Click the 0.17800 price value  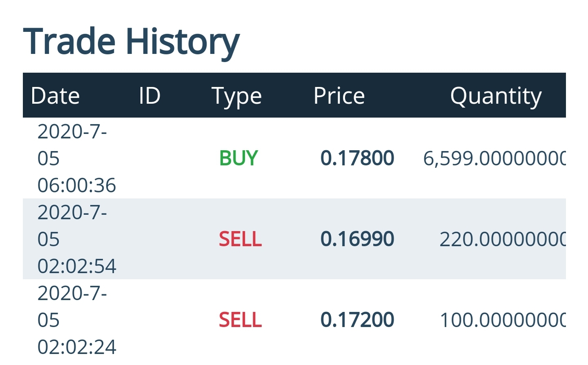(x=357, y=158)
